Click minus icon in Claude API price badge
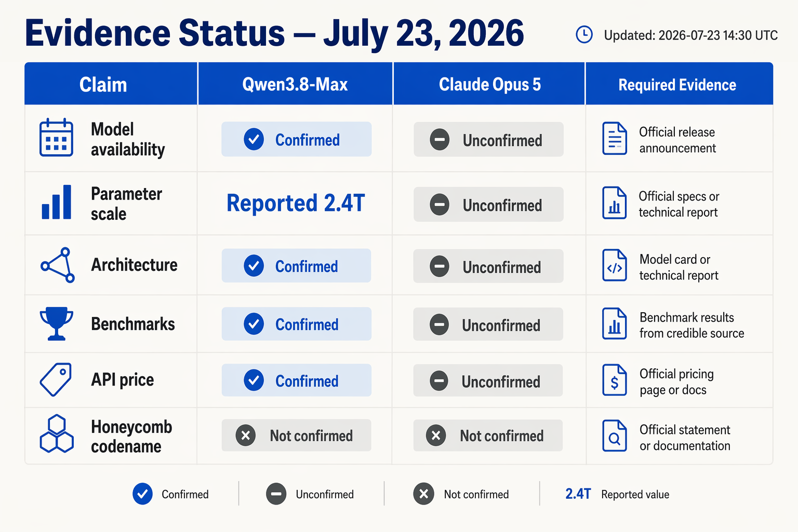Viewport: 798px width, 532px height. pyautogui.click(x=440, y=381)
